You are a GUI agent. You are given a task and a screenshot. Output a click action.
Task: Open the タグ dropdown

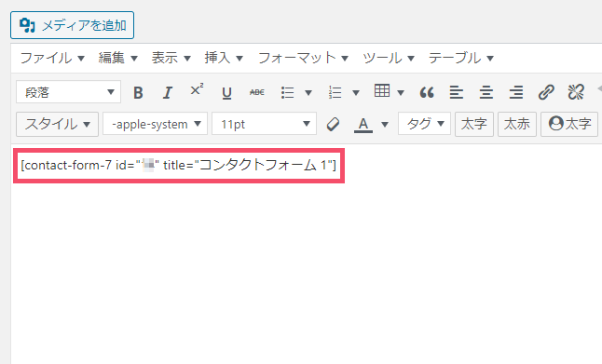[424, 124]
